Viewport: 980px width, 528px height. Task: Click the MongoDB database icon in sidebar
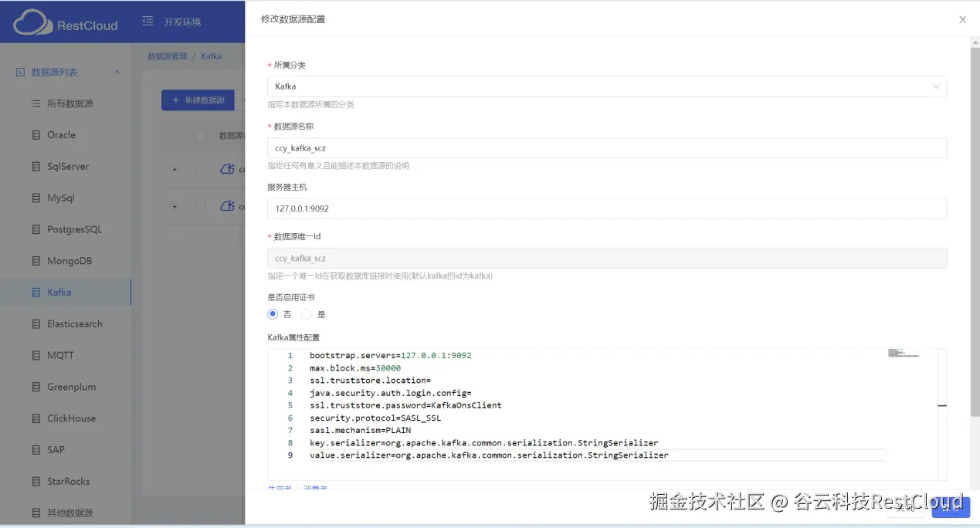coord(36,261)
